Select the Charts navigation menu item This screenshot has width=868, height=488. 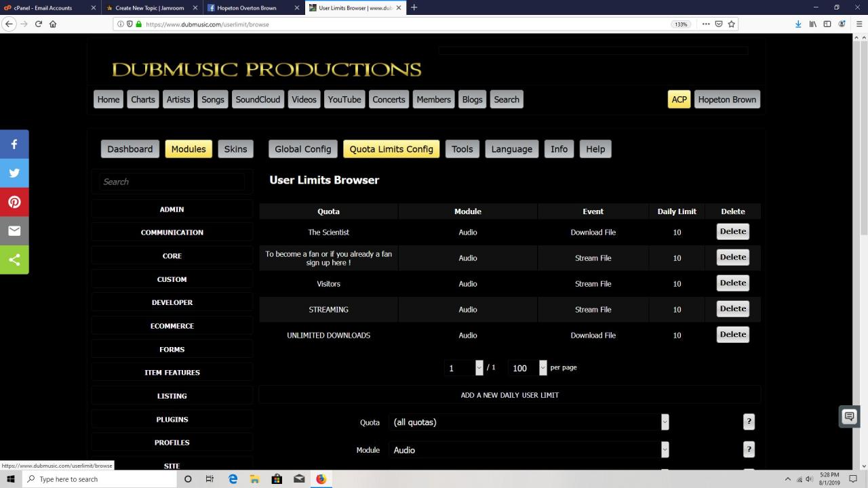point(143,100)
